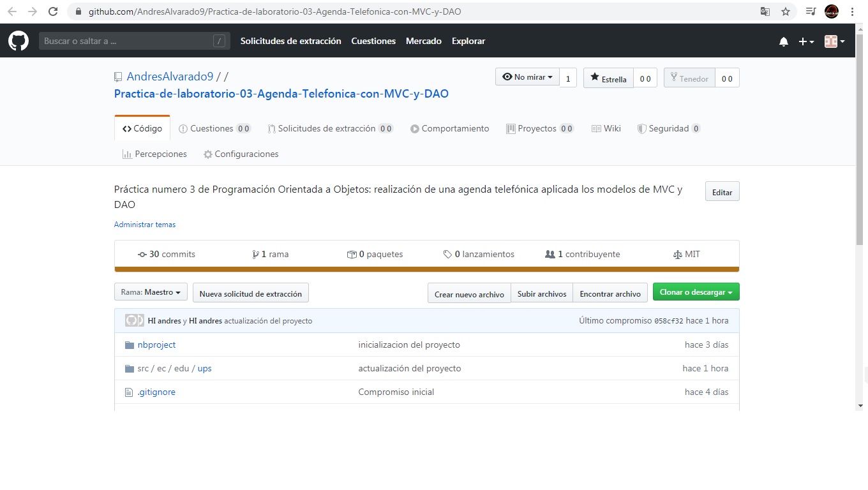Toggle the browser bookmark star
This screenshot has width=868, height=490.
click(786, 11)
